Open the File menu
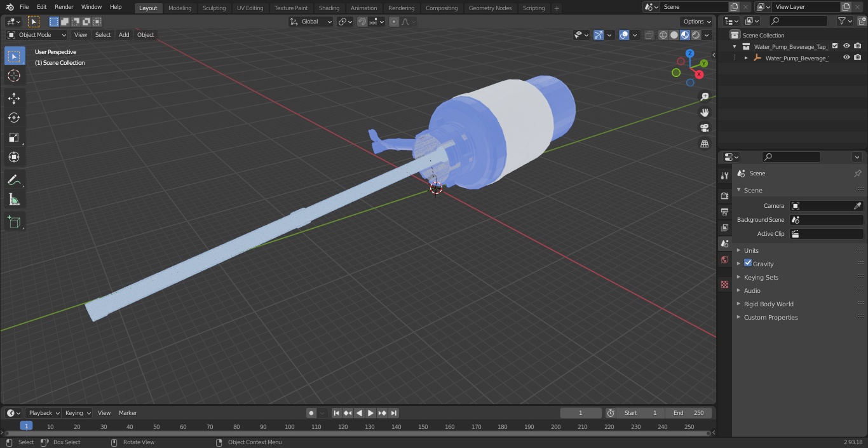The height and width of the screenshot is (448, 868). 24,7
